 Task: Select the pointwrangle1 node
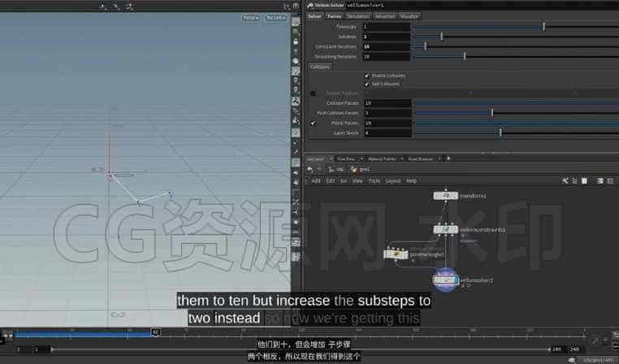click(396, 254)
